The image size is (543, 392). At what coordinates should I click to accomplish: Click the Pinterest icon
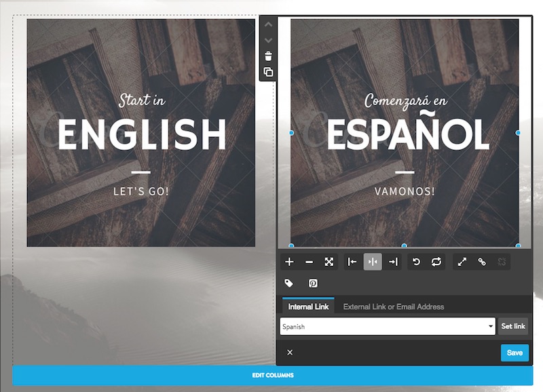click(x=313, y=283)
